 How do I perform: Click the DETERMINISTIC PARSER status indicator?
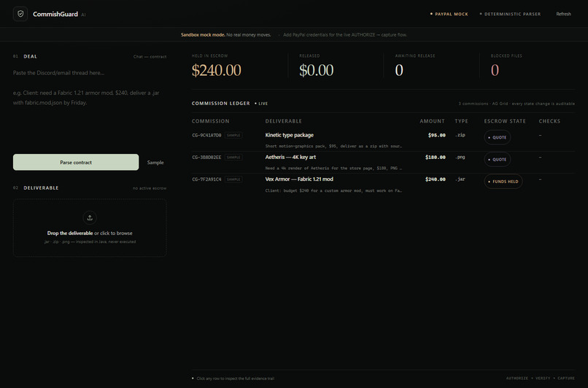click(510, 14)
